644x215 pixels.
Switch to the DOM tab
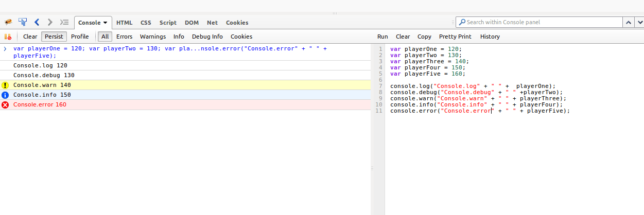(x=192, y=23)
